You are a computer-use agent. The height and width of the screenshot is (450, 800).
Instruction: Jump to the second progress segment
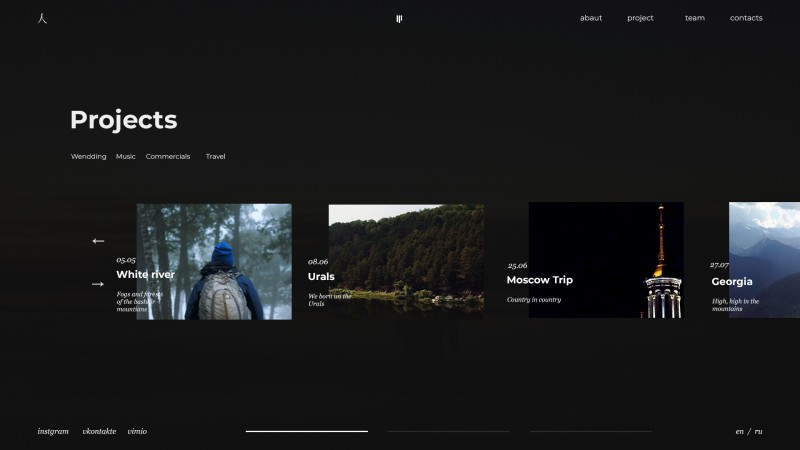pos(448,432)
